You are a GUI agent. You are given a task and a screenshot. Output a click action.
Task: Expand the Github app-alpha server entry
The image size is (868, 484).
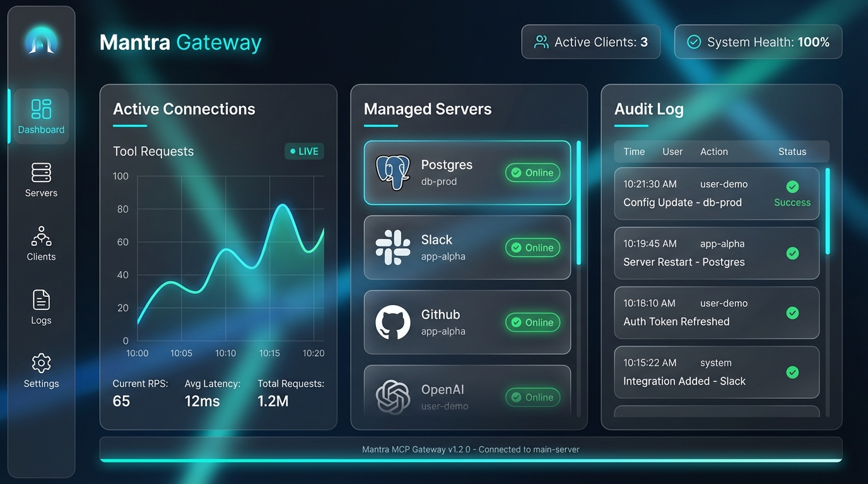pos(467,322)
